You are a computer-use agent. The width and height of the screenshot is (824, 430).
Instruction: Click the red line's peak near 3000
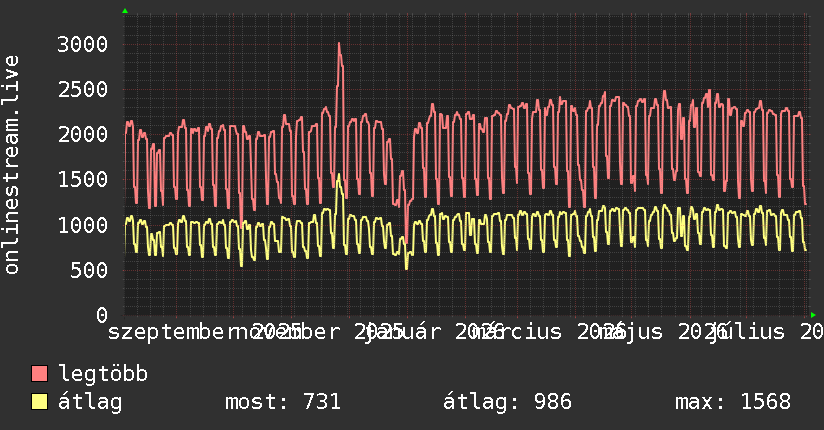339,44
